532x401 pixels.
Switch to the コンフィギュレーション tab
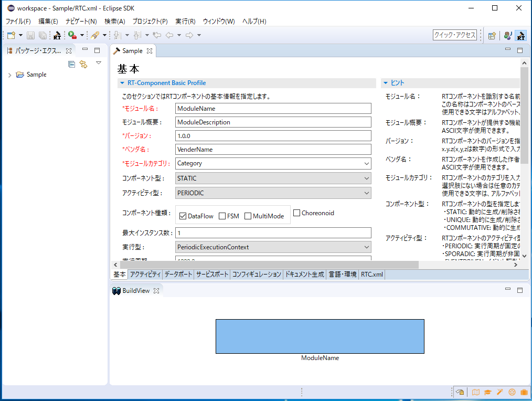coord(257,275)
